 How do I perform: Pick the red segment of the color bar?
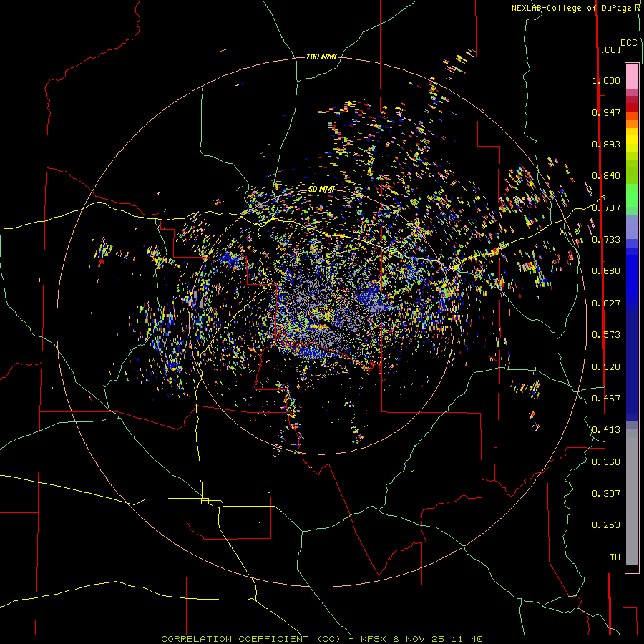pyautogui.click(x=632, y=107)
